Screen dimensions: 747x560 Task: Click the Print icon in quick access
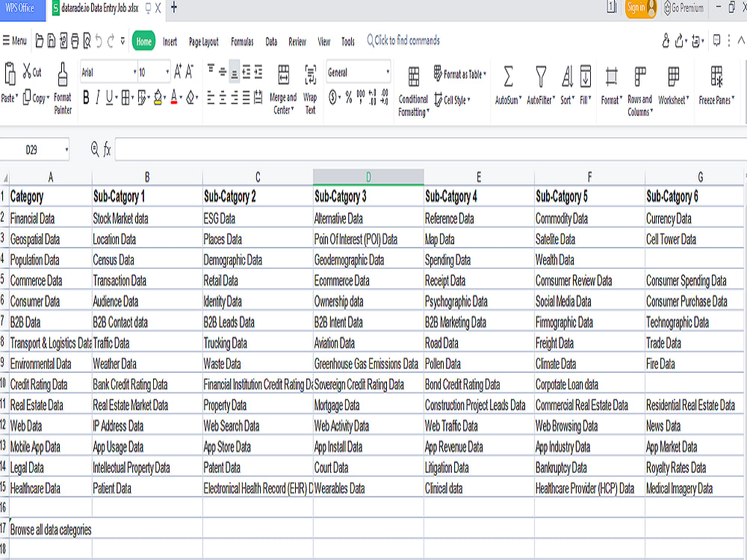[x=75, y=41]
